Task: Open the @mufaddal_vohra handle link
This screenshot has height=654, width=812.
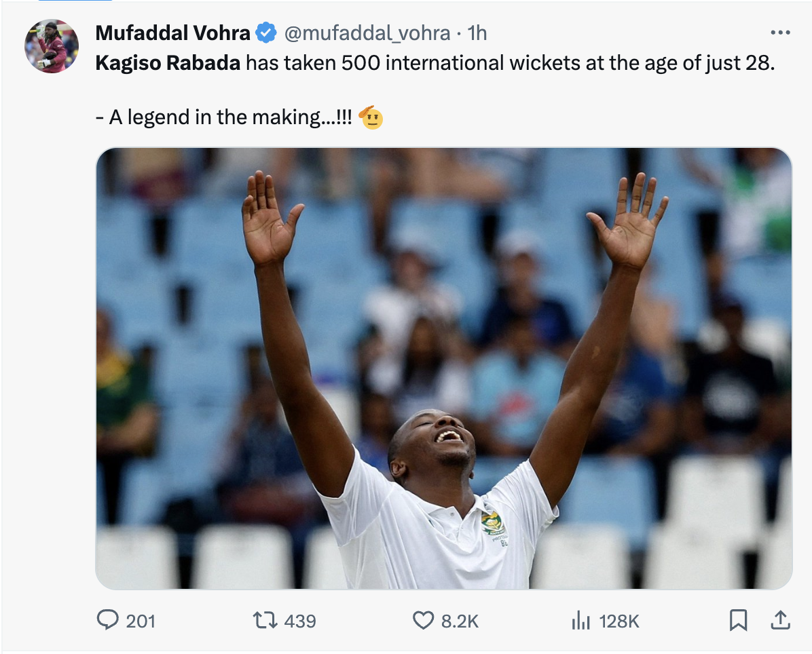Action: tap(366, 33)
